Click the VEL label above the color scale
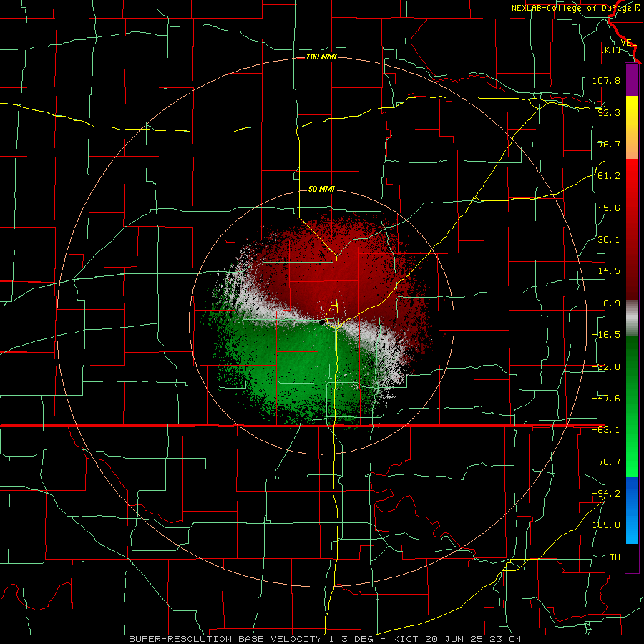This screenshot has height=644, width=644. coord(628,43)
